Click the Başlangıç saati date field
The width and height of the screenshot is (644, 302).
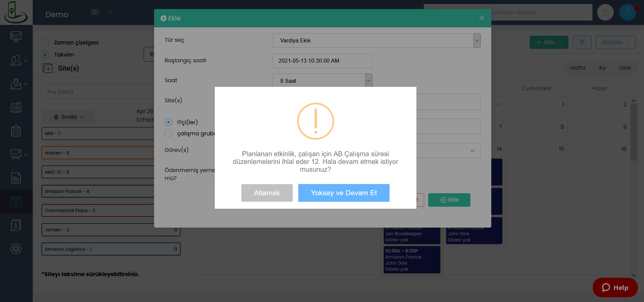click(322, 61)
